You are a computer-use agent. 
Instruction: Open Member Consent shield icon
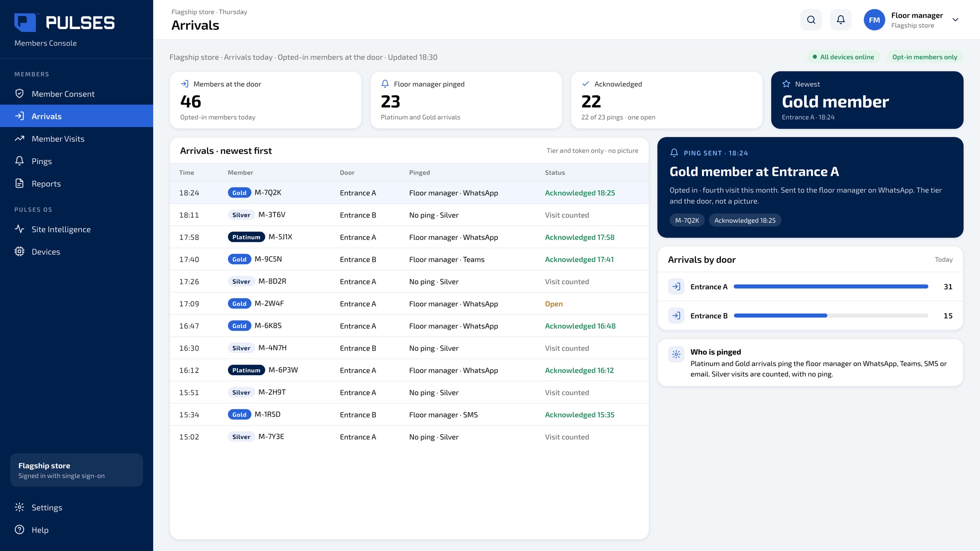(19, 94)
